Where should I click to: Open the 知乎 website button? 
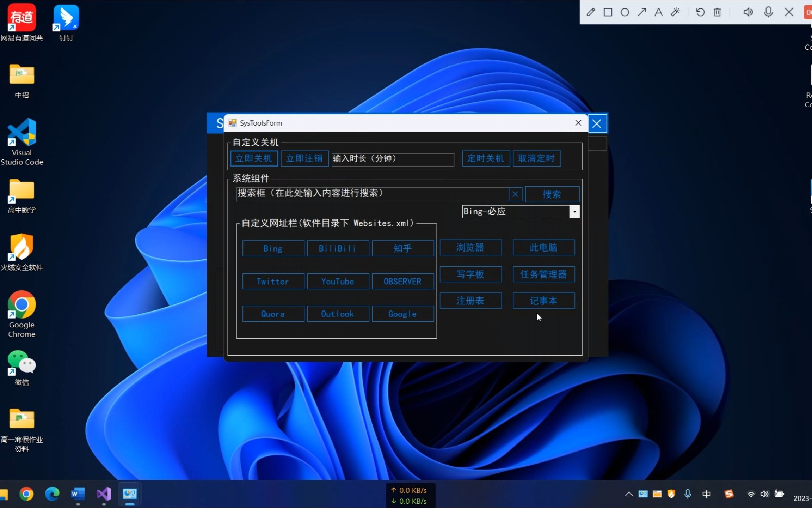tap(402, 248)
